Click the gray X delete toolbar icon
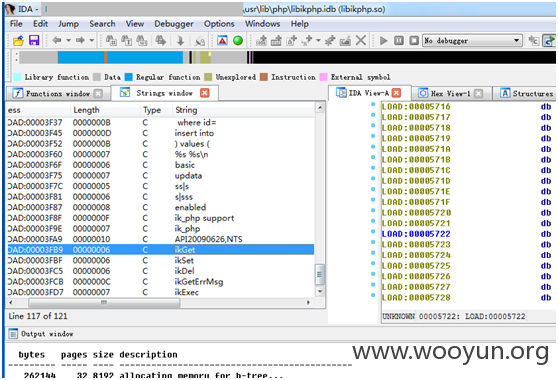 pyautogui.click(x=361, y=41)
